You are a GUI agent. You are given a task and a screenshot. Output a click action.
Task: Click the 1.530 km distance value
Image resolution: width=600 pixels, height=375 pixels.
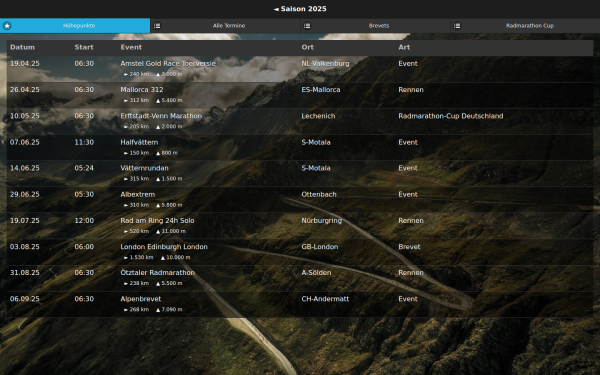[141, 257]
